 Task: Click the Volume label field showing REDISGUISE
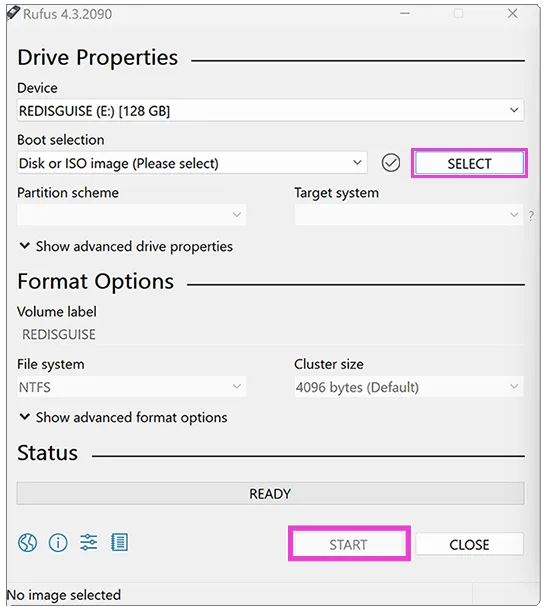point(270,335)
